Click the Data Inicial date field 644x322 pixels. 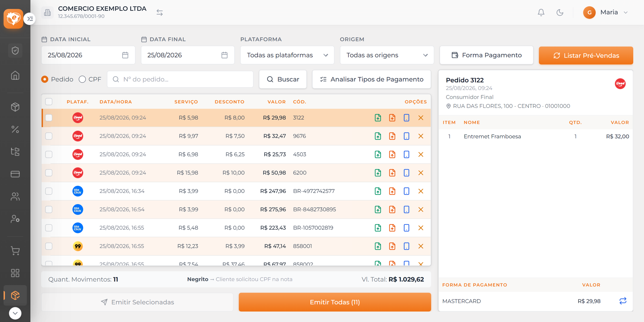pyautogui.click(x=88, y=55)
